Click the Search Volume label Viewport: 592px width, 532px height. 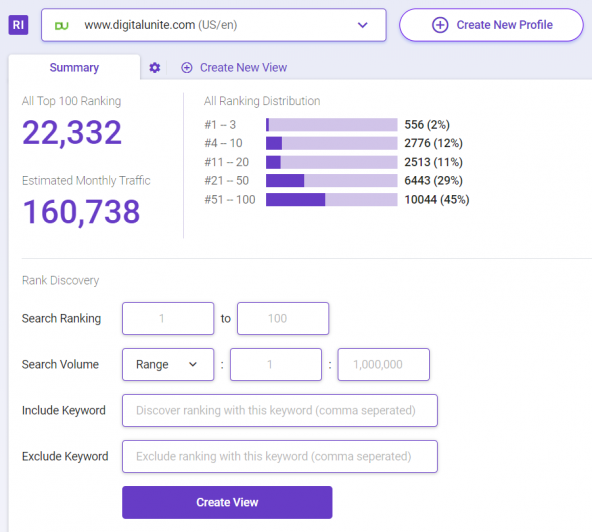pos(60,364)
